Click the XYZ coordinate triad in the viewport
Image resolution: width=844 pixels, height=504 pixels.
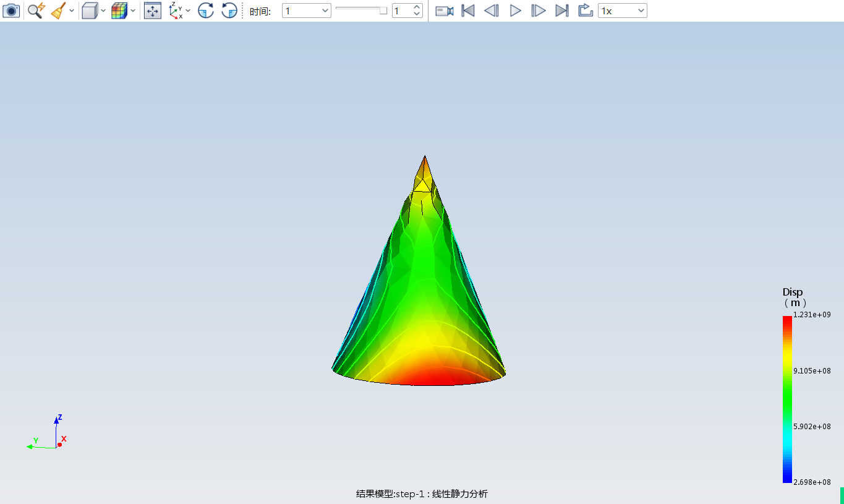47,433
